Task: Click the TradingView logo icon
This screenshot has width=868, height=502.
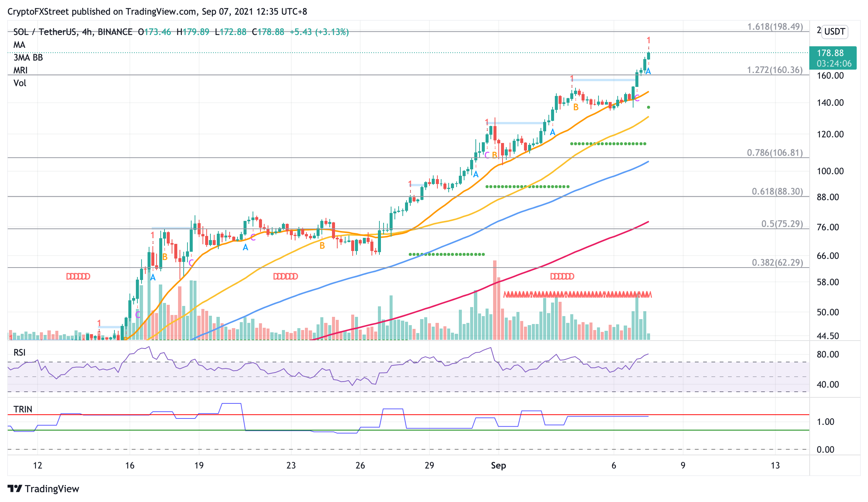Action: (x=15, y=489)
